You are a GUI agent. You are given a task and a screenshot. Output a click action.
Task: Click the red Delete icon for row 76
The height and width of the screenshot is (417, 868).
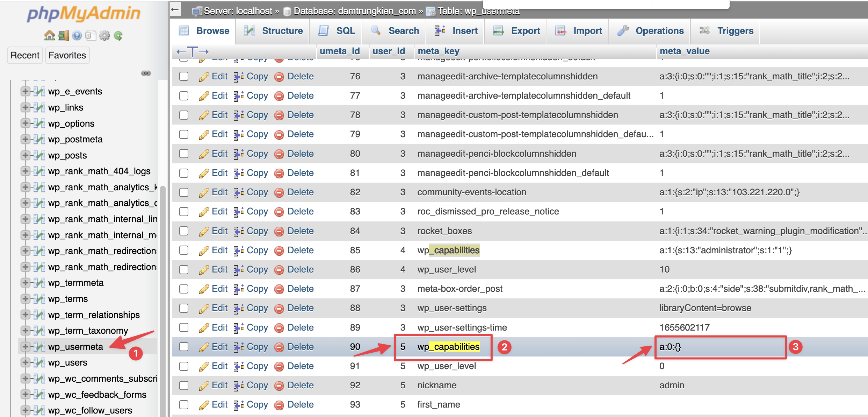click(x=279, y=77)
